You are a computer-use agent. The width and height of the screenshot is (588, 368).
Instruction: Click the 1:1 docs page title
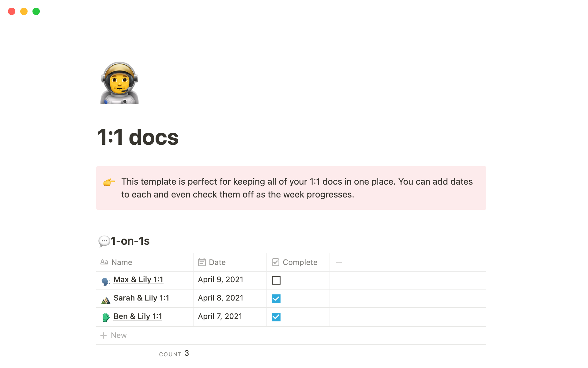[x=138, y=137]
